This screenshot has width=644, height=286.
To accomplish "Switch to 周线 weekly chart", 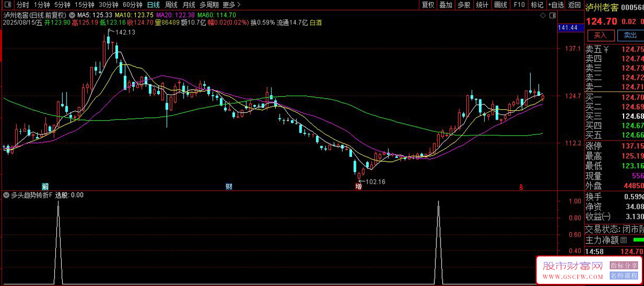I will [x=171, y=5].
